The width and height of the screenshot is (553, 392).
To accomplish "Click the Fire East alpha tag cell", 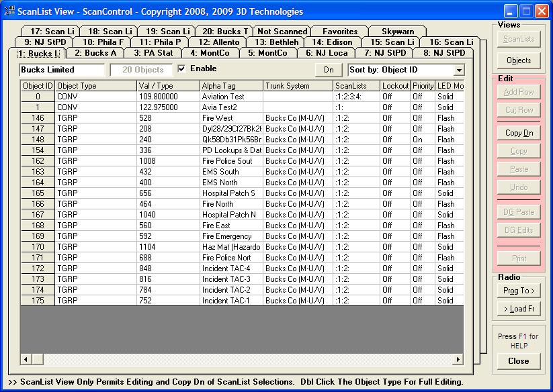I will tap(232, 226).
